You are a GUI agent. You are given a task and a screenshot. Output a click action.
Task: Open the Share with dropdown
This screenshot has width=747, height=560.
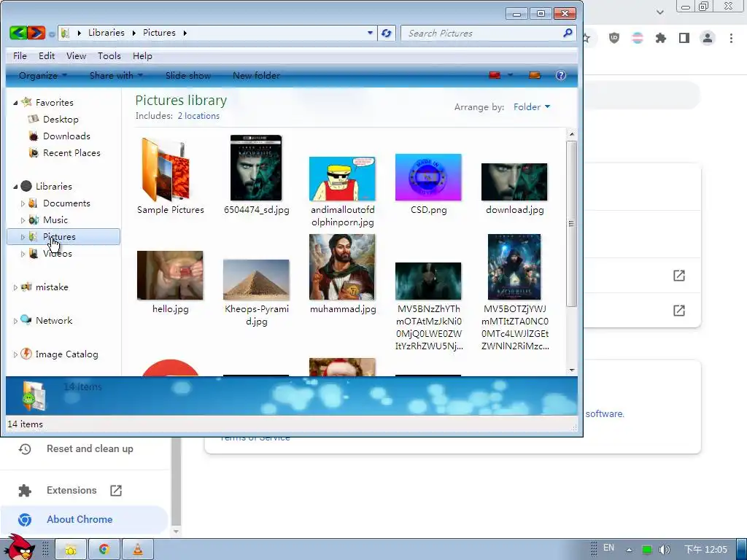point(116,75)
